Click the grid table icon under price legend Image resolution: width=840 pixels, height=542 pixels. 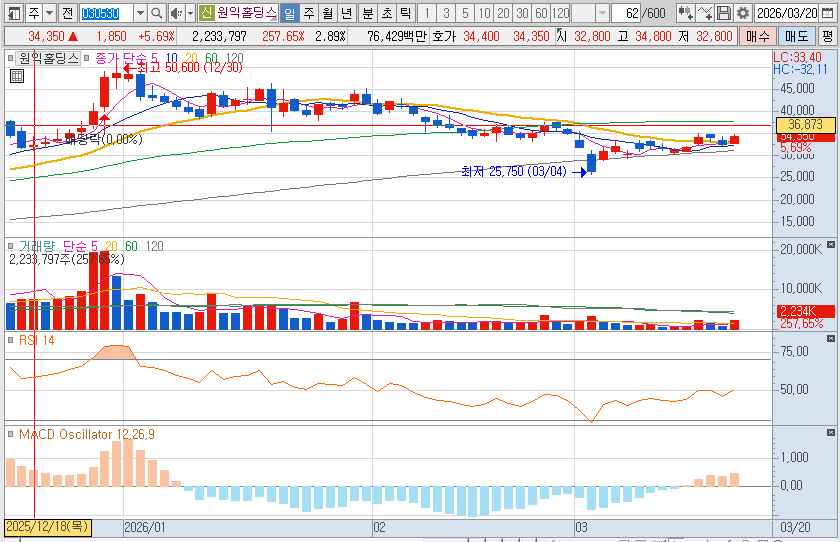pyautogui.click(x=17, y=76)
